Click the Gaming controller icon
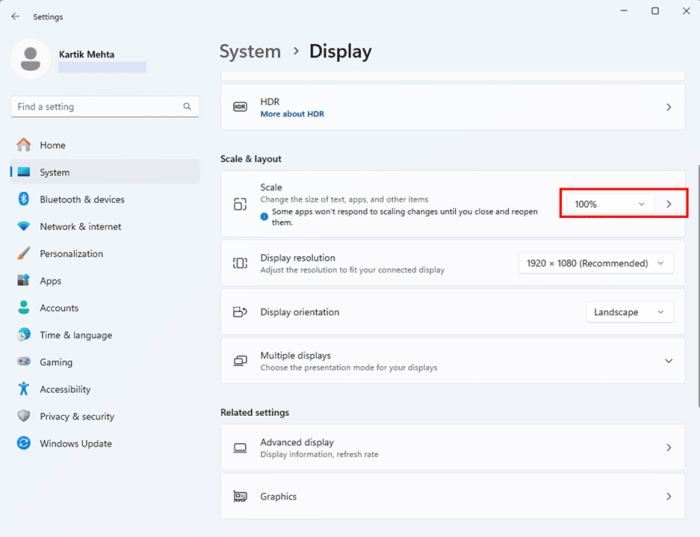Image resolution: width=700 pixels, height=537 pixels. (24, 362)
